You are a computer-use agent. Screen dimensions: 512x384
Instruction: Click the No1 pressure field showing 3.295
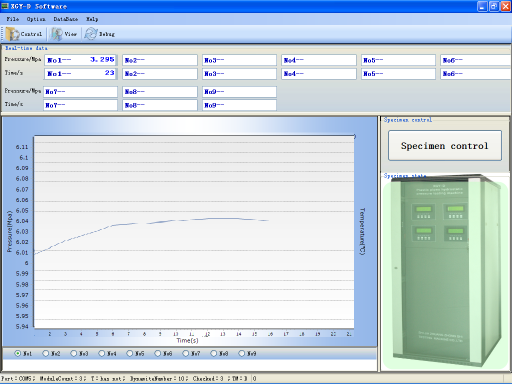point(80,60)
